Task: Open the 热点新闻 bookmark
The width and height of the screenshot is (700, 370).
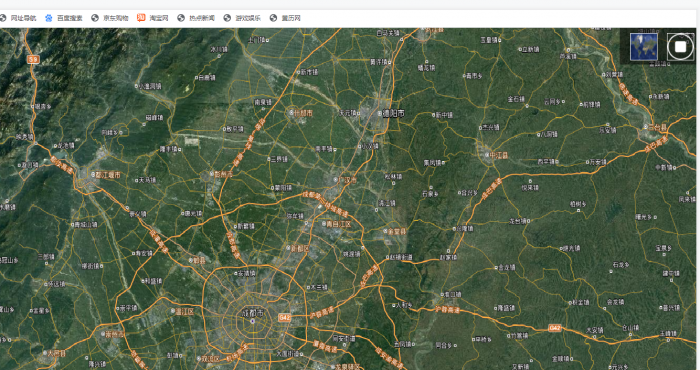Action: pyautogui.click(x=196, y=18)
